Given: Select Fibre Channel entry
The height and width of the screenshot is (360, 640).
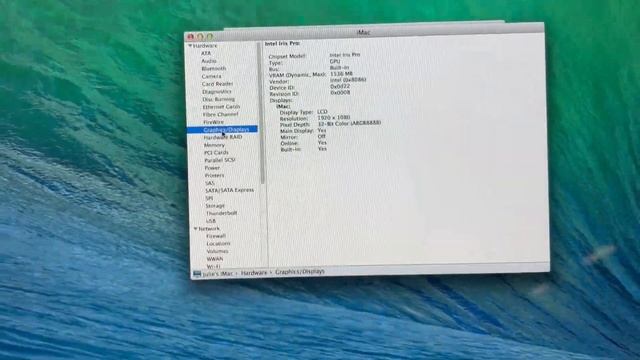Looking at the screenshot, I should [220, 115].
